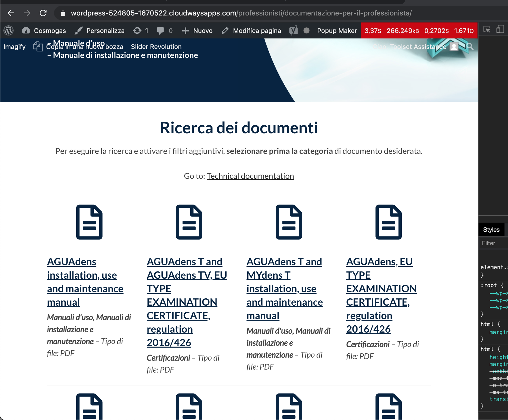Click the search magnifier icon
The image size is (508, 420).
click(x=470, y=46)
